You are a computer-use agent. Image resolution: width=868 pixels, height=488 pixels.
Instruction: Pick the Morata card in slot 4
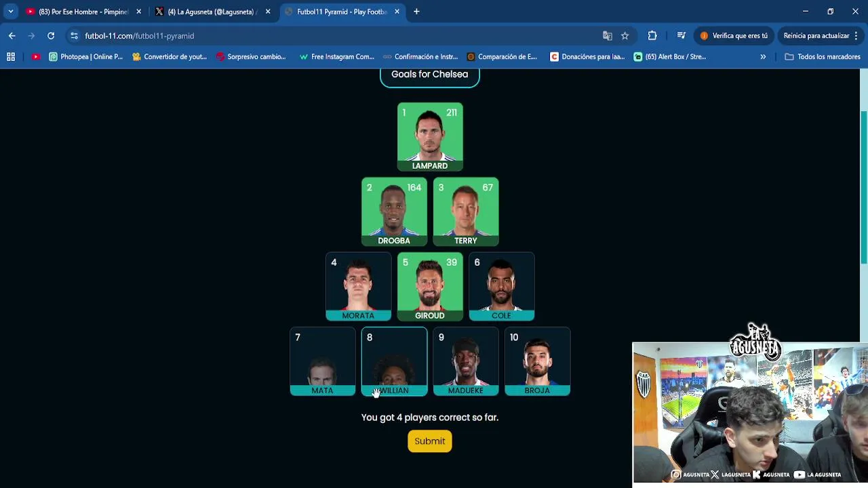(358, 286)
